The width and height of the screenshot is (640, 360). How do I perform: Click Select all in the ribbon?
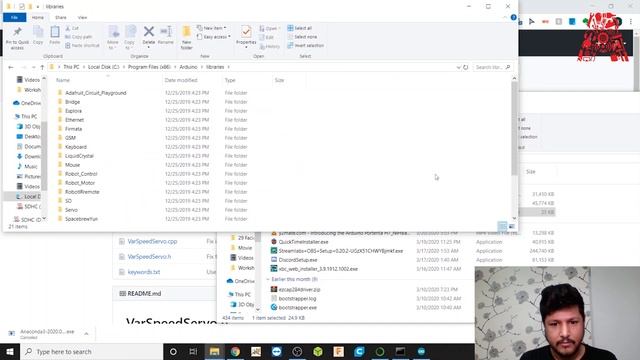(300, 28)
